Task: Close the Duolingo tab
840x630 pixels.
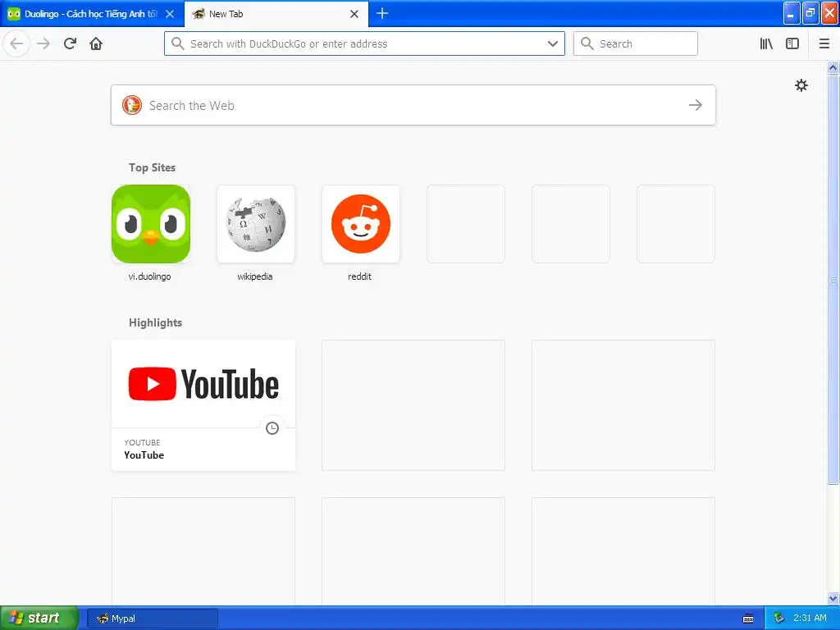Action: click(170, 14)
